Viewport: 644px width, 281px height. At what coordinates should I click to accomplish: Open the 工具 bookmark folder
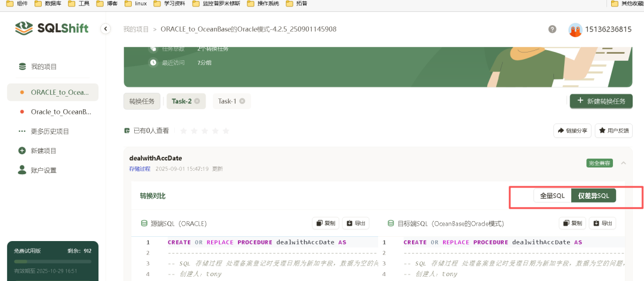79,4
